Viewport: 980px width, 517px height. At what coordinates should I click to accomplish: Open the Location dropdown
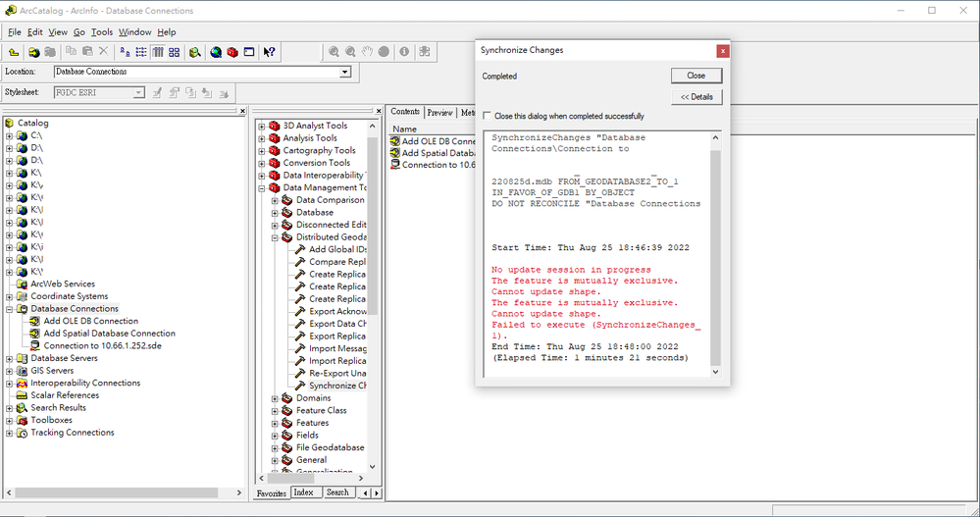coord(345,72)
